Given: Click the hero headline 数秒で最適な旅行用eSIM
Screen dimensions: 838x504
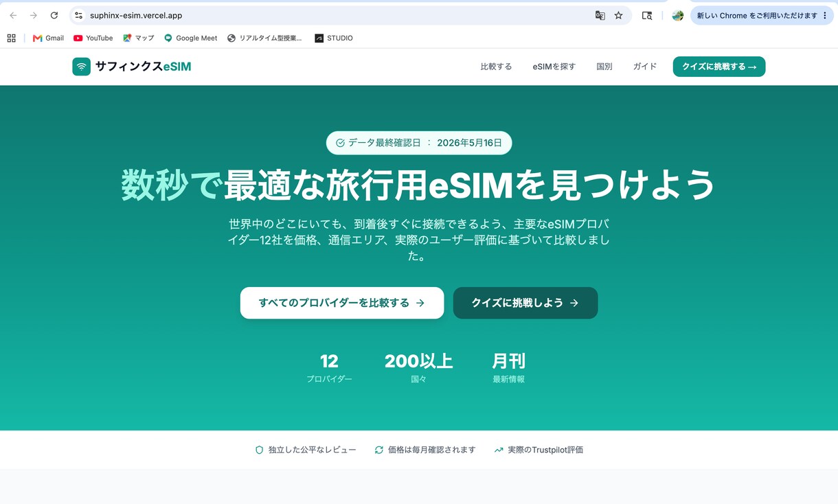Looking at the screenshot, I should (x=418, y=185).
